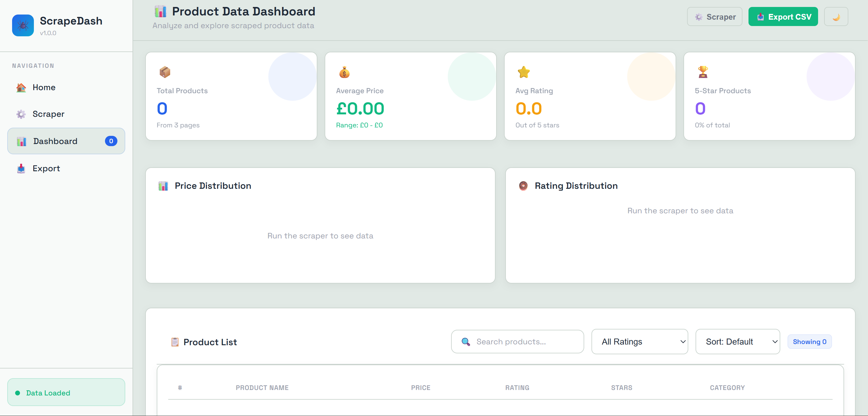Select the Home house icon in sidebar
Viewport: 868px width, 416px height.
tap(21, 87)
